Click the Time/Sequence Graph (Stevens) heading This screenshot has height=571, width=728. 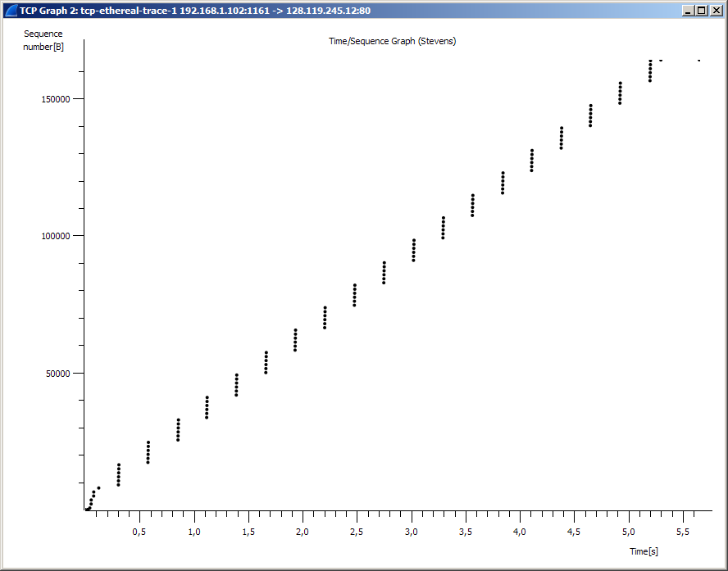coord(393,41)
